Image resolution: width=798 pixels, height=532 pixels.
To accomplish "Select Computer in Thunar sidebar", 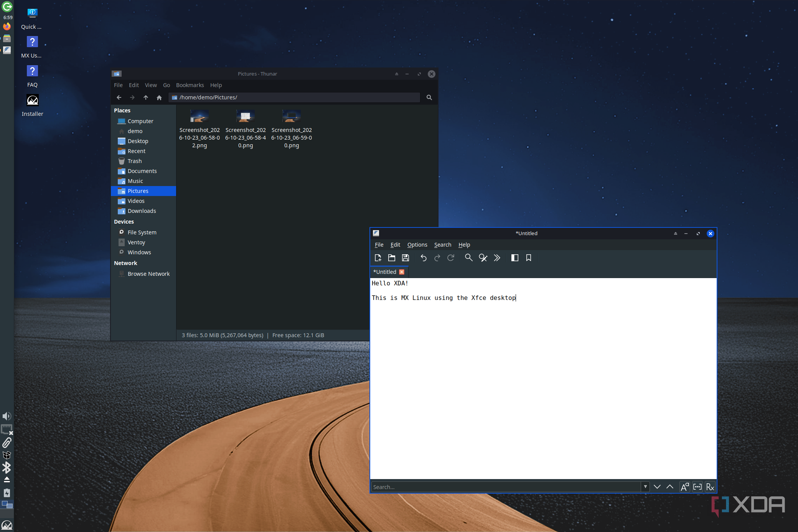I will click(x=143, y=121).
